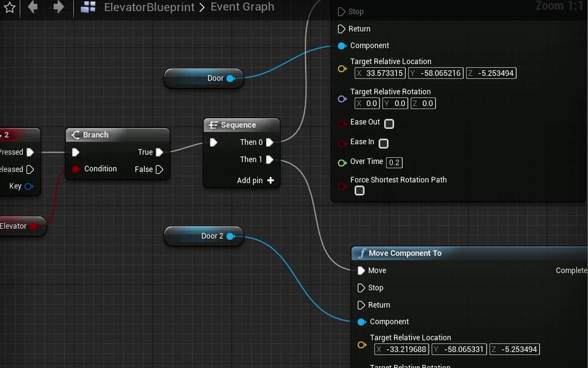
Task: Click the favorite star icon in the breadcrumb bar
Action: (9, 7)
